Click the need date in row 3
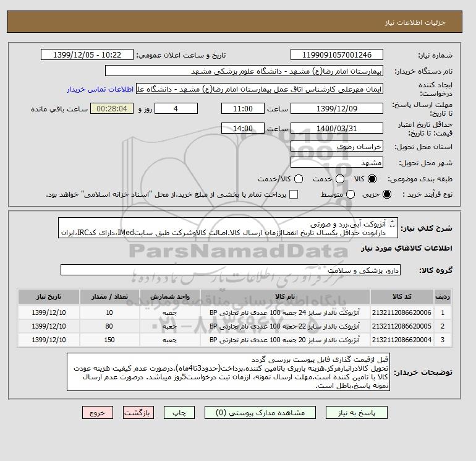Image resolution: width=476 pixels, height=461 pixels. tap(49, 340)
